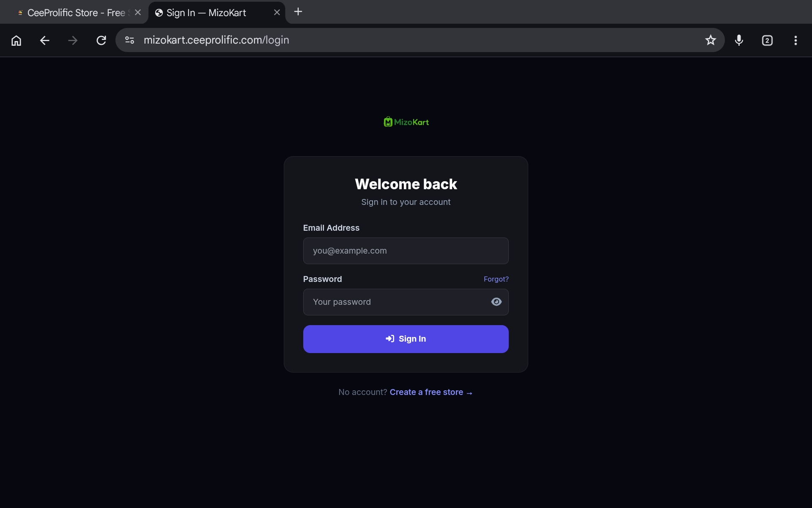Viewport: 812px width, 508px height.
Task: Close the Sign In — MizoKart tab
Action: click(x=277, y=13)
